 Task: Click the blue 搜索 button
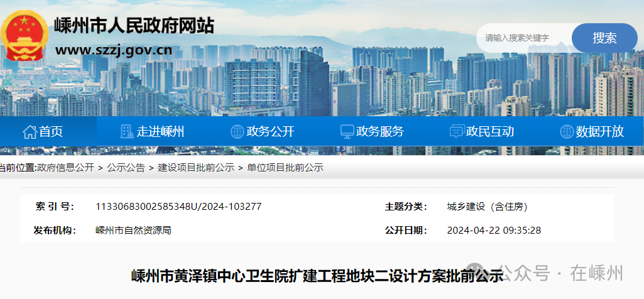(604, 38)
